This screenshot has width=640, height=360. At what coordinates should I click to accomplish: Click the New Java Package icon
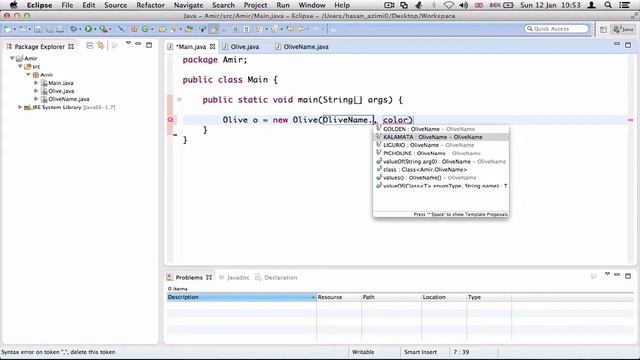(x=134, y=29)
